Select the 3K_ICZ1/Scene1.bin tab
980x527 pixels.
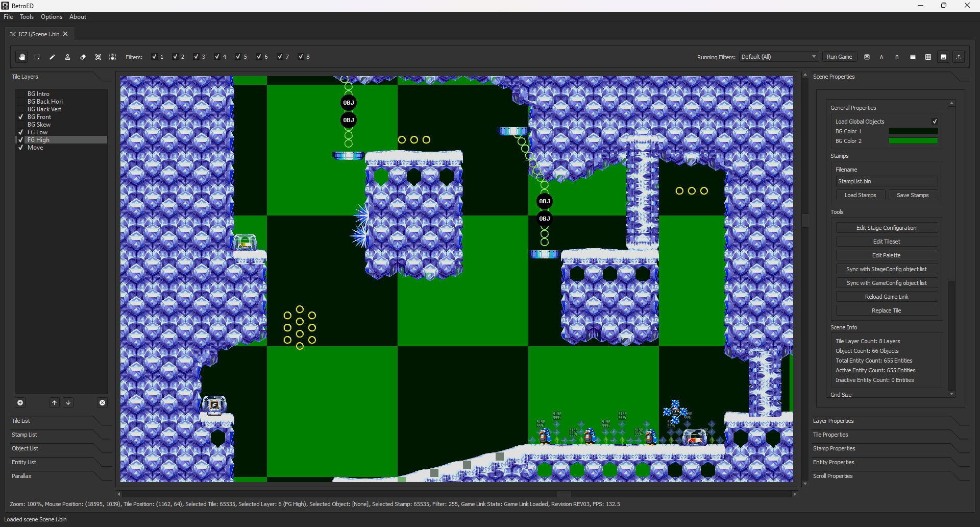tap(34, 34)
